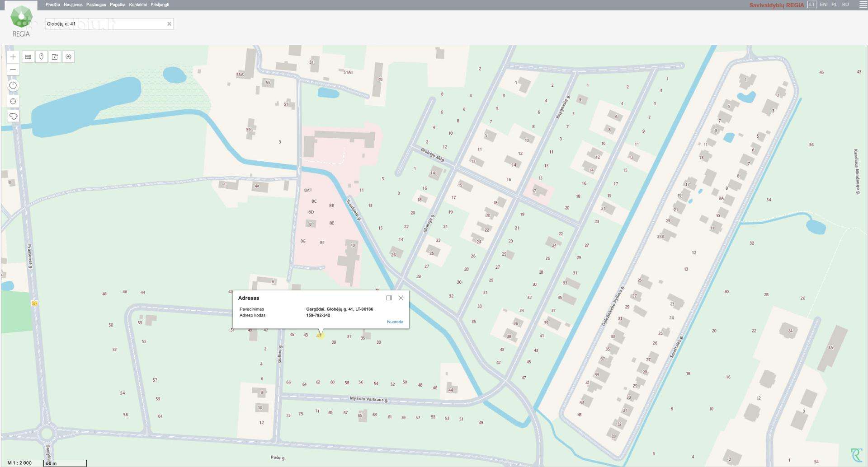Image resolution: width=868 pixels, height=467 pixels.
Task: Switch language to RU
Action: (x=845, y=5)
